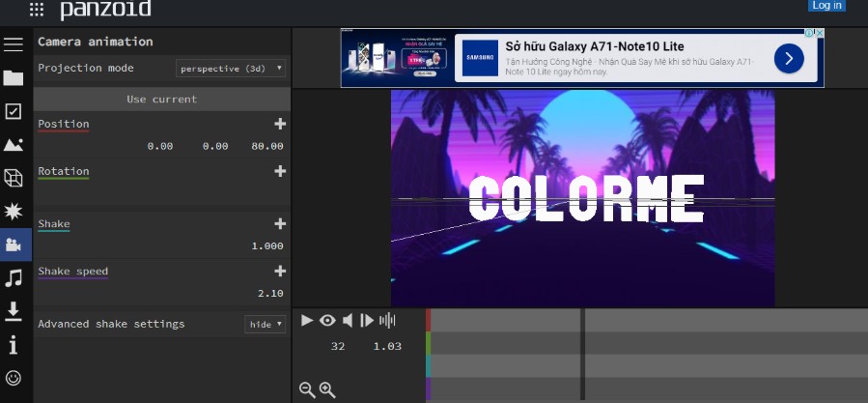
Task: Open the Sở hữu Galaxy A71-Note10 Lite ad headline
Action: [594, 46]
